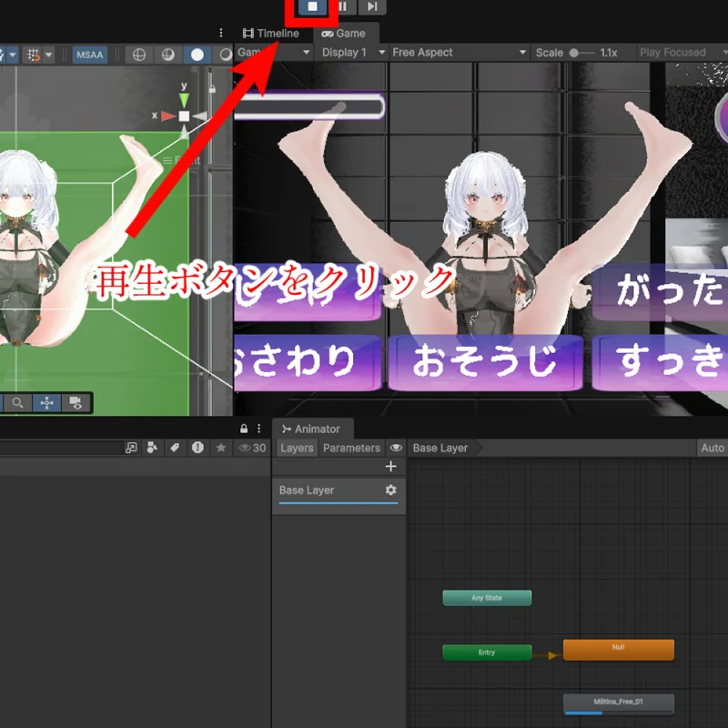The image size is (728, 728).
Task: Click the grid snapping magnet icon
Action: pos(34,55)
